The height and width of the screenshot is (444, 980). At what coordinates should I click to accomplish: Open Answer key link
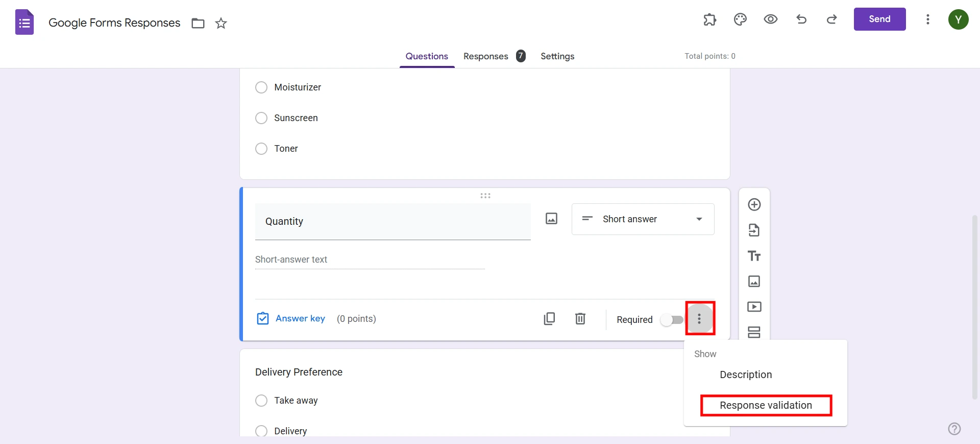coord(291,318)
